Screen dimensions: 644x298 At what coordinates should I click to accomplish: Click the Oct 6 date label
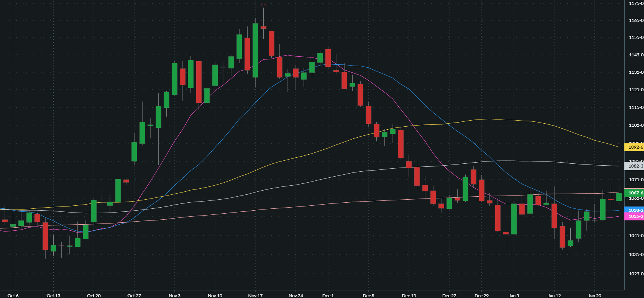(x=13, y=295)
